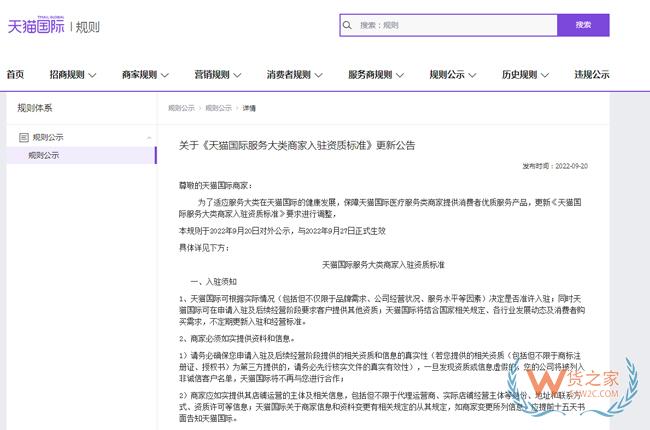Expand the 营销规则 dropdown chevron

point(238,75)
